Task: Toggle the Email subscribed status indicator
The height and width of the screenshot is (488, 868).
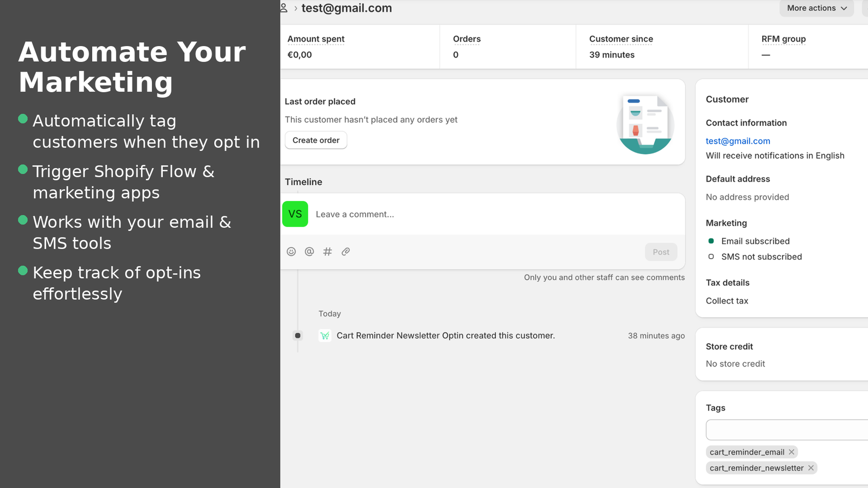Action: click(711, 241)
